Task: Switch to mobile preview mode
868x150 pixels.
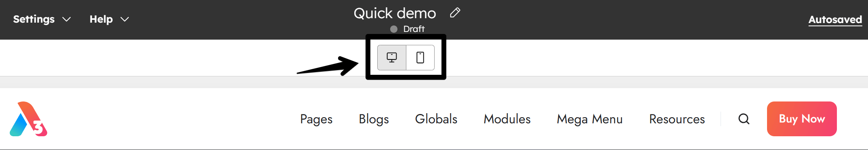Action: point(420,57)
